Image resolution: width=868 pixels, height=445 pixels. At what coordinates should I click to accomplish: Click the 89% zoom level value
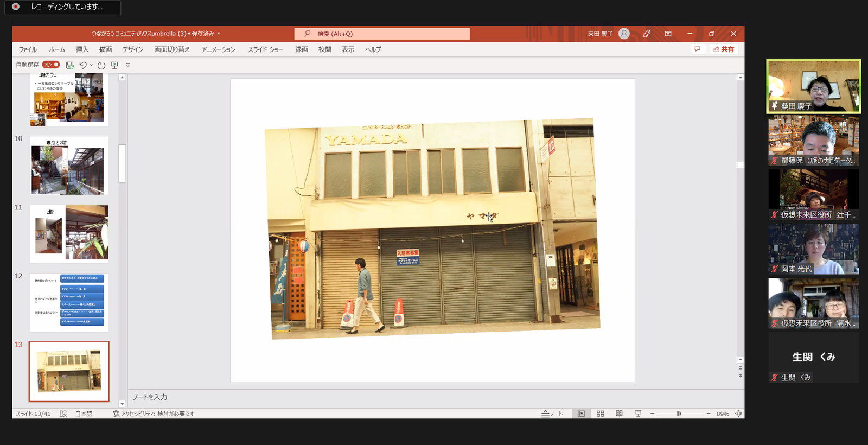click(x=723, y=414)
